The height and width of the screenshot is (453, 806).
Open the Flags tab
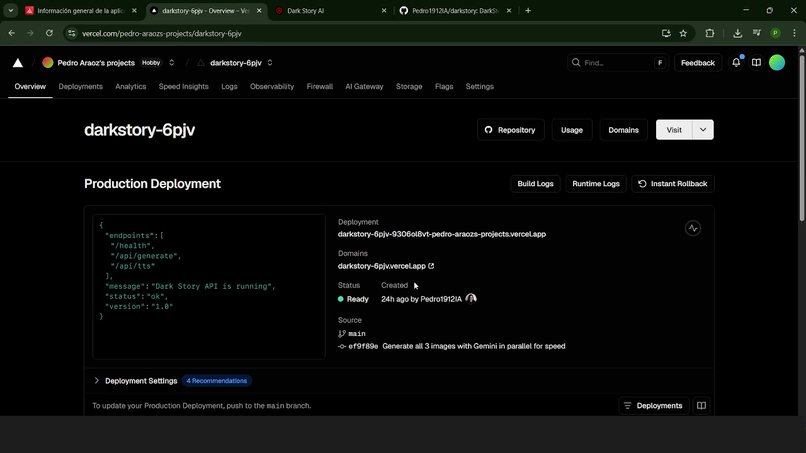pyautogui.click(x=444, y=86)
